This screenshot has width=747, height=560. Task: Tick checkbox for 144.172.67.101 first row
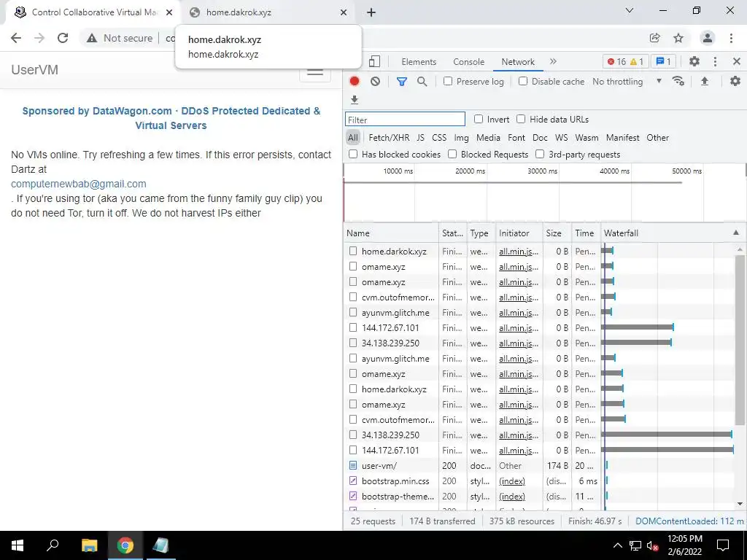352,327
